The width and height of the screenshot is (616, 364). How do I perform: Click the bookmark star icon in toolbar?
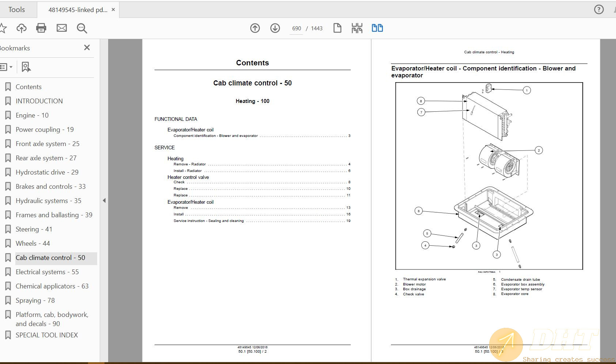click(x=3, y=28)
